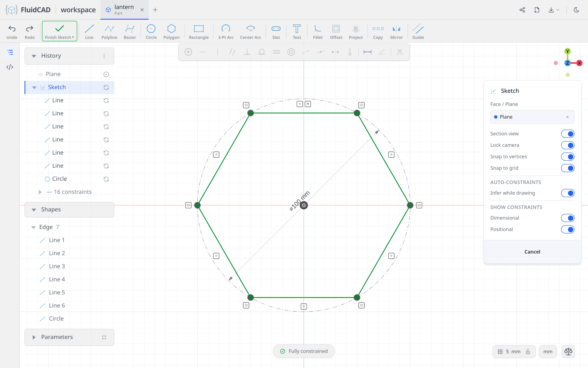Disable the Lock camera toggle
Image resolution: width=588 pixels, height=368 pixels.
[x=568, y=145]
